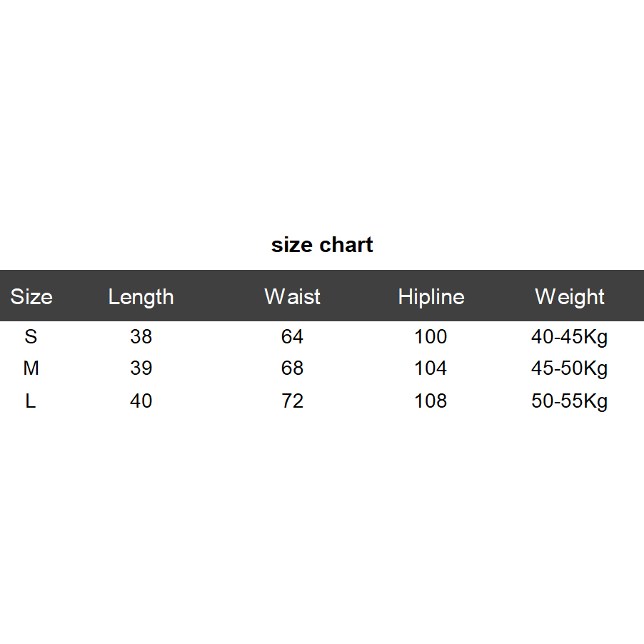Screen dimensions: 644x644
Task: Select the Weight column header
Action: pos(570,296)
